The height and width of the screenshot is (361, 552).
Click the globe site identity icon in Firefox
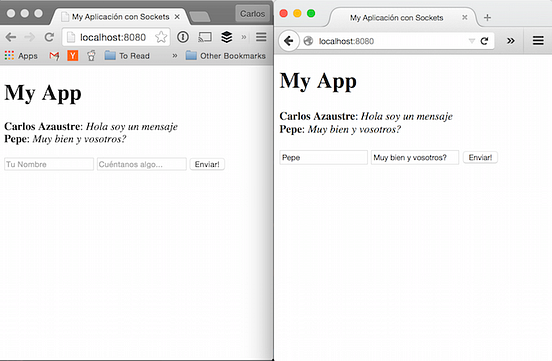point(308,41)
